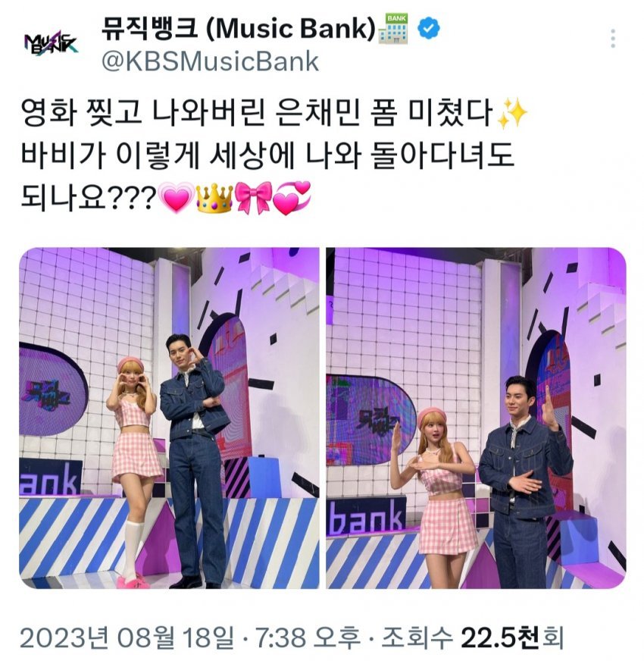Click the 뮤직뱅크 (Music Bank) display name
The width and height of the screenshot is (644, 667).
(238, 29)
